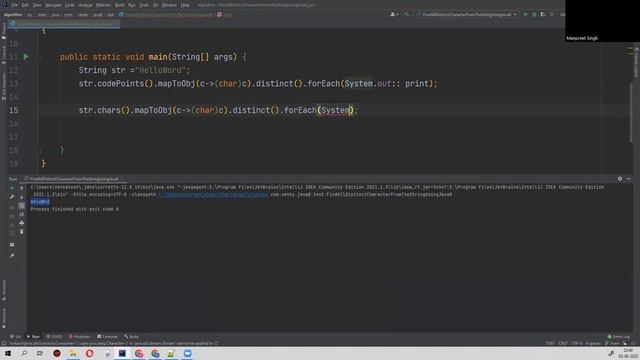
Task: Build project with hammer icon
Action: pyautogui.click(x=407, y=14)
